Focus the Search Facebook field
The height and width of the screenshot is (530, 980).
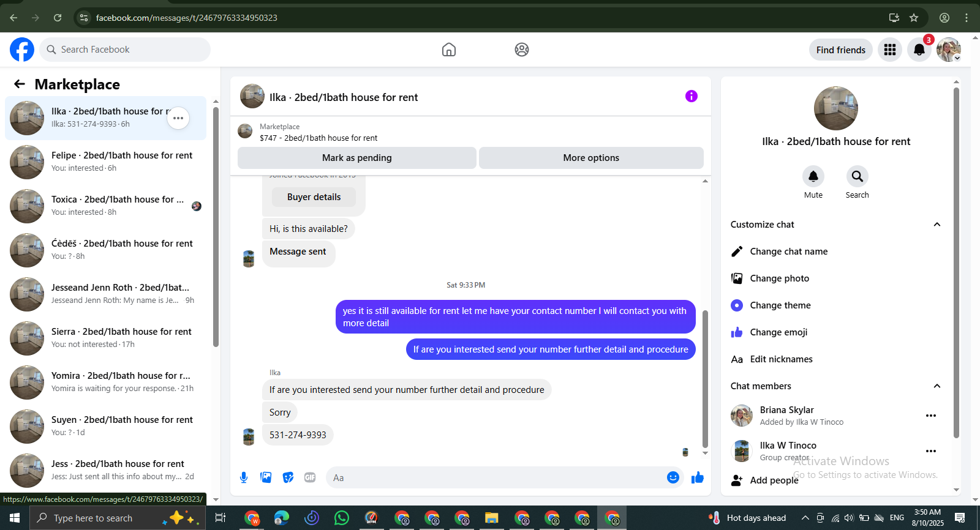(x=125, y=50)
